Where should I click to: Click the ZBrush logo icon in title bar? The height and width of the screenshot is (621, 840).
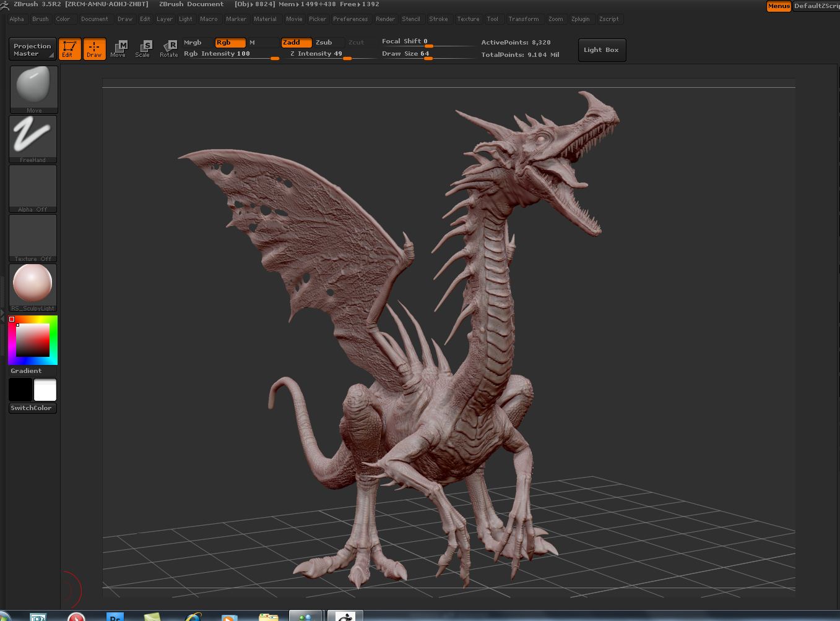(x=5, y=5)
